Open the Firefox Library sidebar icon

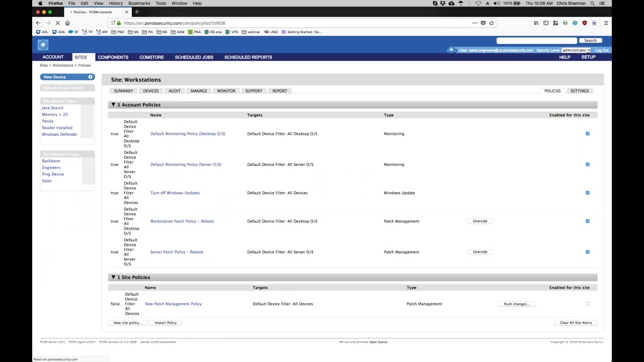(536, 23)
